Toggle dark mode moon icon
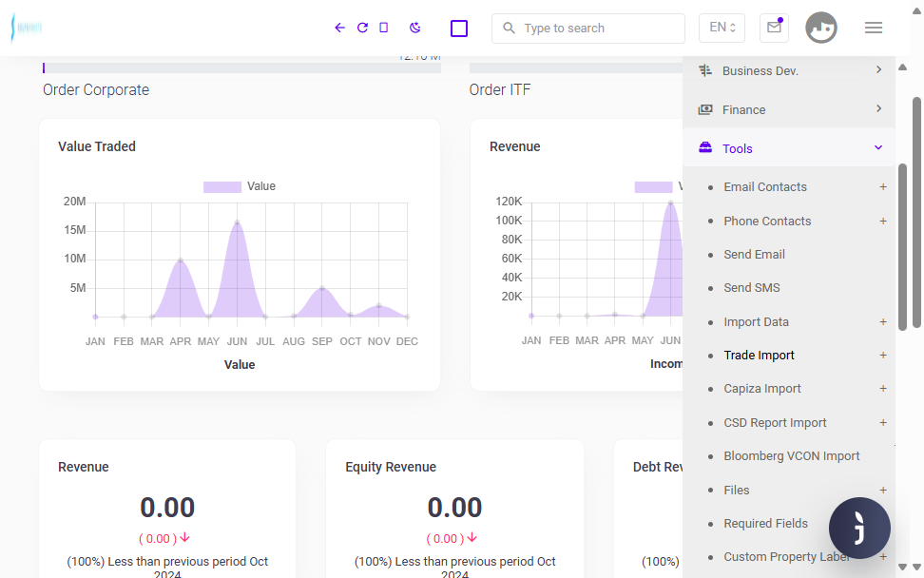Image resolution: width=924 pixels, height=578 pixels. point(414,28)
